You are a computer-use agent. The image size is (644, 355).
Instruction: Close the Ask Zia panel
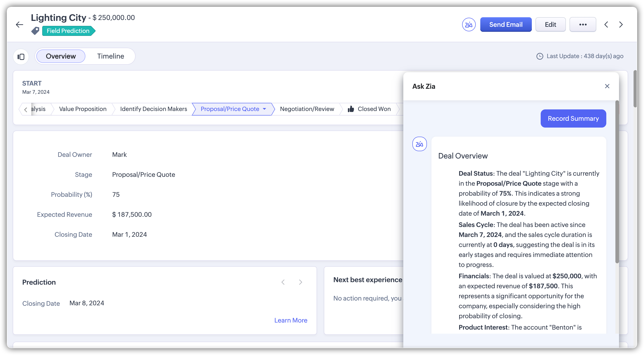(607, 86)
